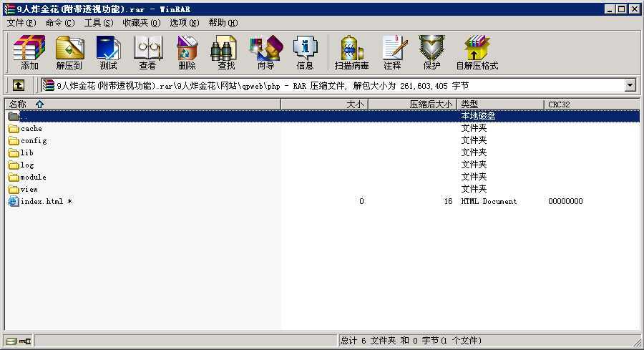Screen dimensions: 644x350
Task: Select the index.html file entry
Action: click(x=45, y=202)
